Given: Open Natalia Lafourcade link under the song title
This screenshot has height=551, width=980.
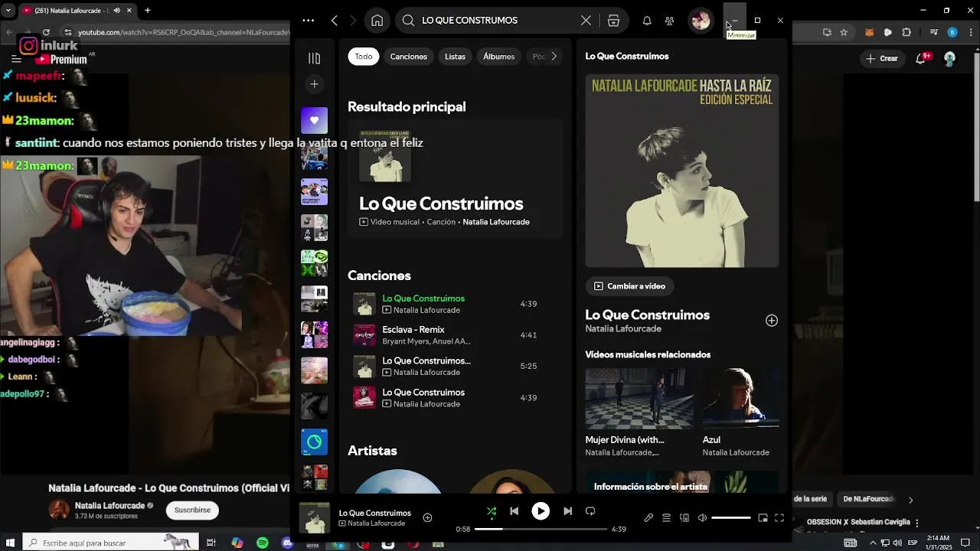Looking at the screenshot, I should pyautogui.click(x=623, y=329).
